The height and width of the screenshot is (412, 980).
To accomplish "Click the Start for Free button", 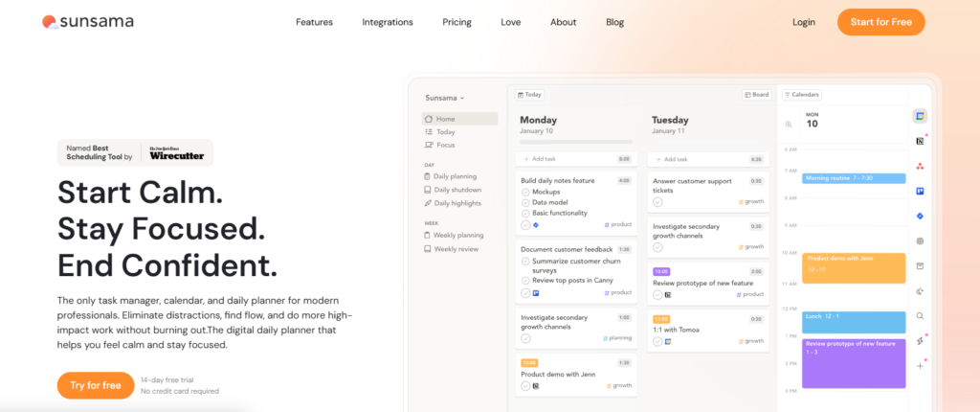I will (x=880, y=22).
